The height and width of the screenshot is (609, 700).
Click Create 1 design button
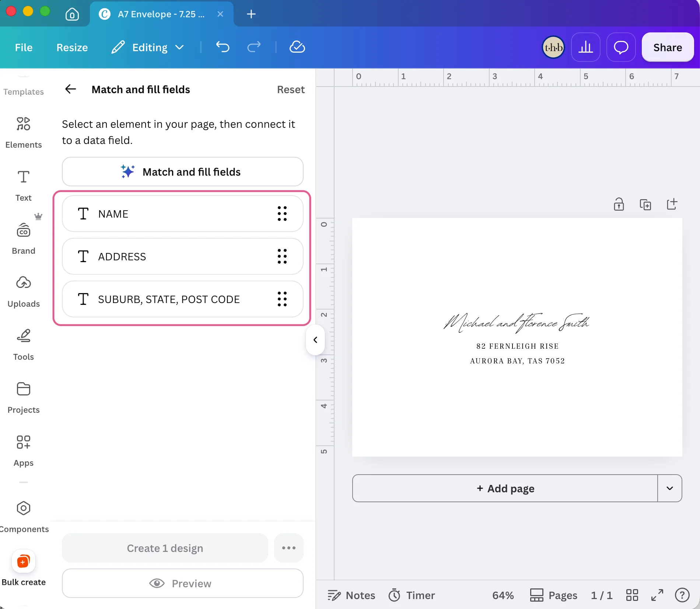(165, 548)
